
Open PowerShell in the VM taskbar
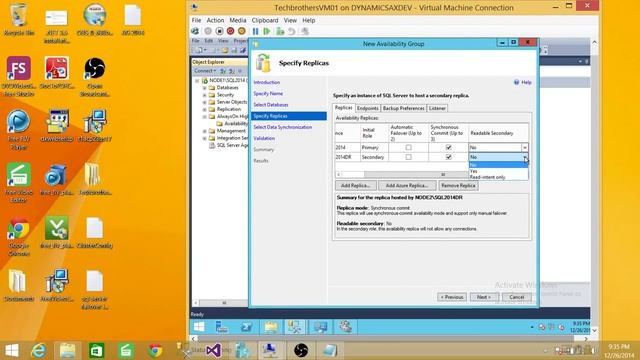(x=247, y=327)
